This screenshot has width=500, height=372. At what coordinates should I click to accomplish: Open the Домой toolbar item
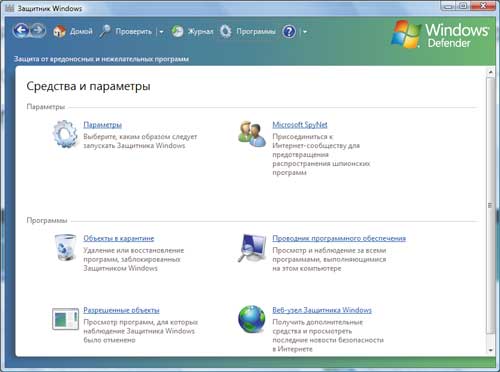(81, 32)
